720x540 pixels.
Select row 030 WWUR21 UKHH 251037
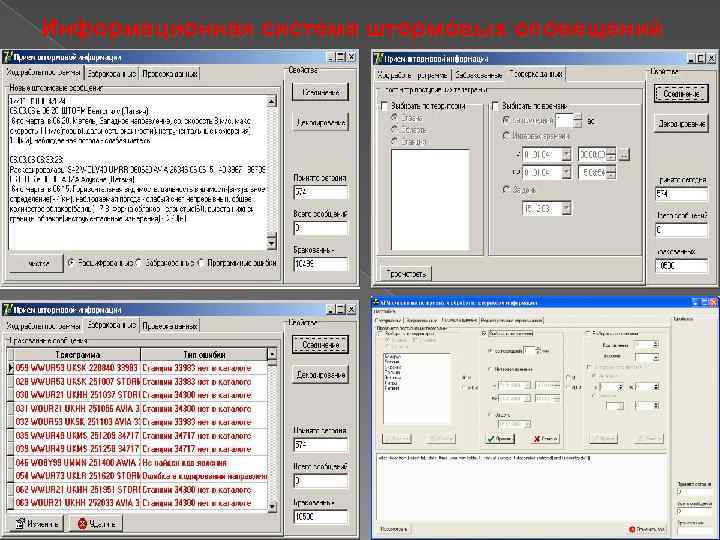point(141,395)
